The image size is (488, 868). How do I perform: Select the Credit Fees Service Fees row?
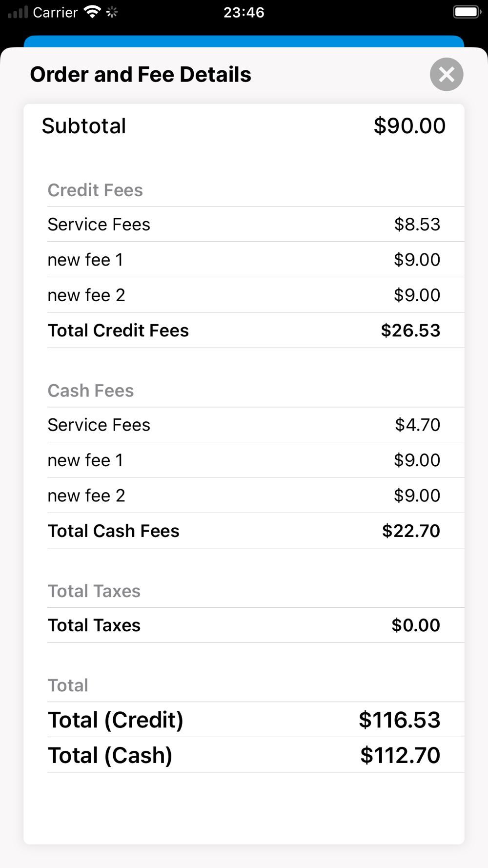pyautogui.click(x=256, y=225)
